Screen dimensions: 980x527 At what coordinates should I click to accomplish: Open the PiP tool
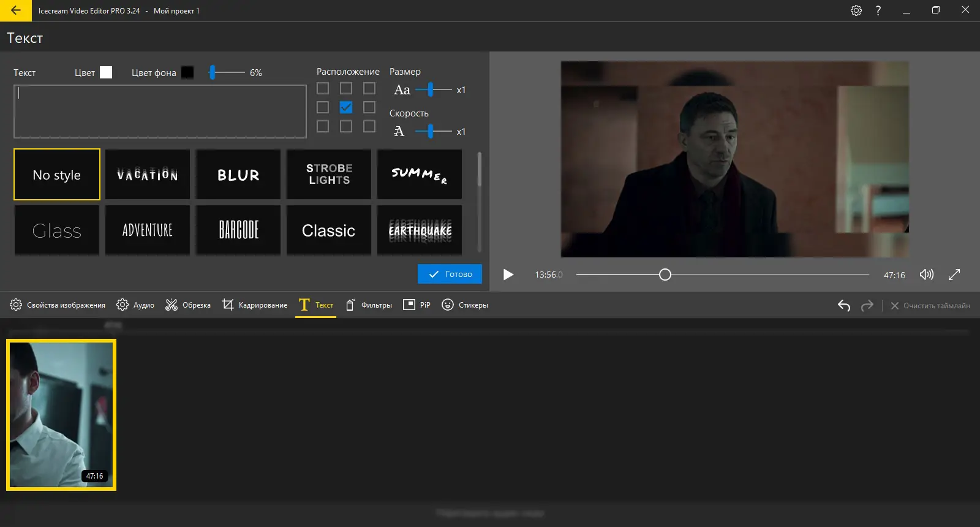417,305
